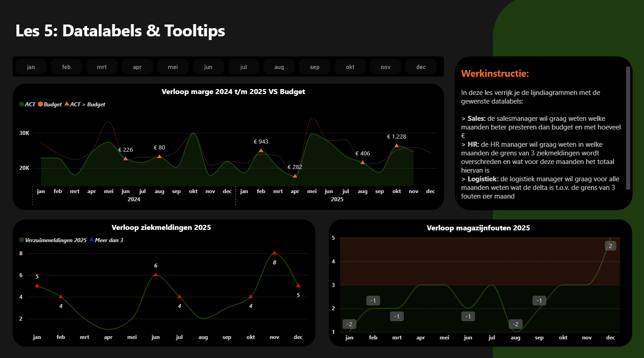Click the 'okt' filter button
The height and width of the screenshot is (358, 644).
[350, 66]
